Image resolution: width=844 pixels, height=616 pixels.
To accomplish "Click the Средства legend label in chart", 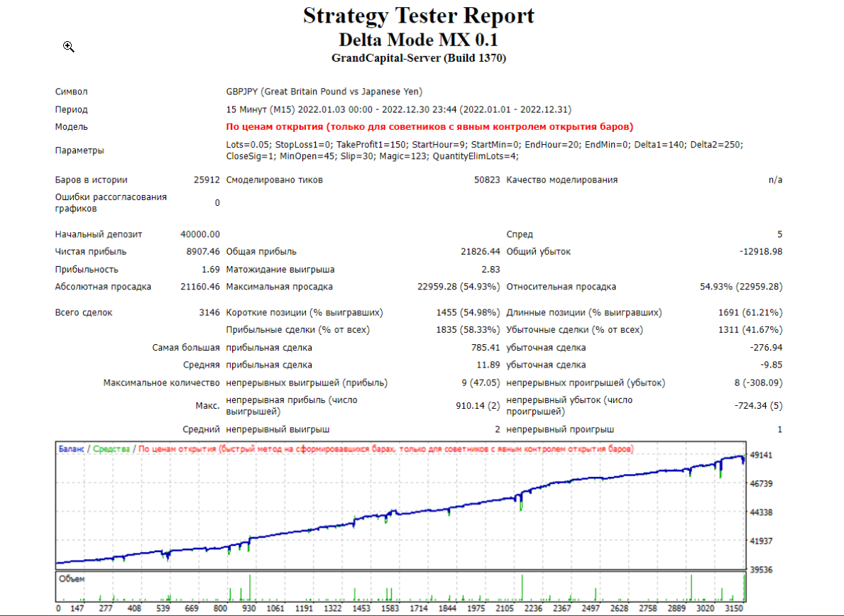I will (x=111, y=449).
